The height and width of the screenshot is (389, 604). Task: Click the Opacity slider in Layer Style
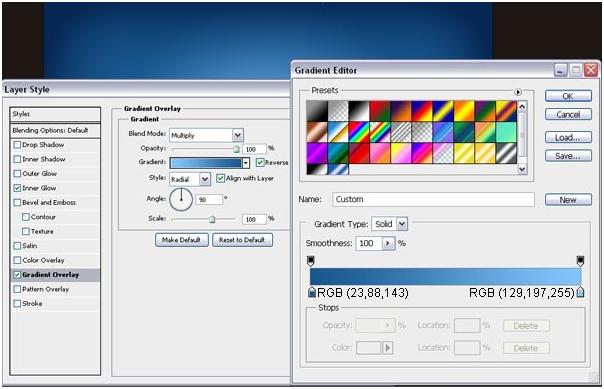pyautogui.click(x=206, y=149)
